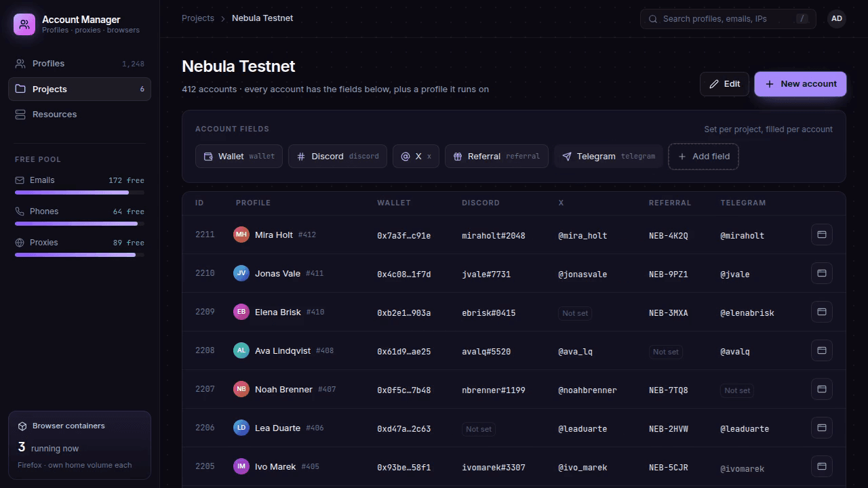Screen dimensions: 868x488
Task: Click the WALLET column header
Action: pyautogui.click(x=394, y=203)
